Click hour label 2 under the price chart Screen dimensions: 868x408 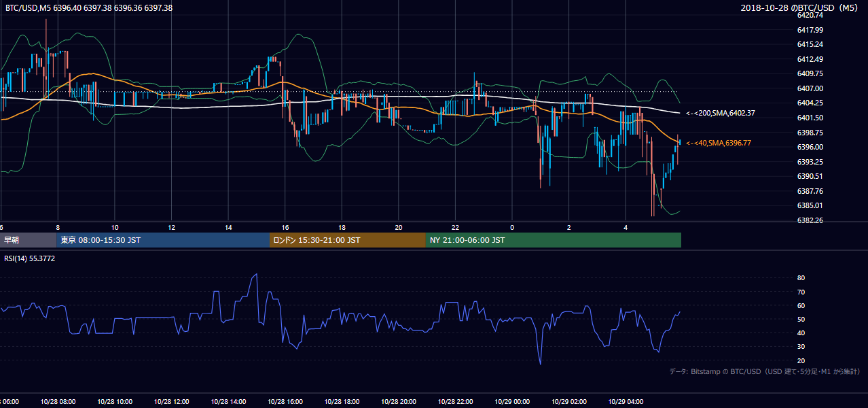(x=569, y=227)
